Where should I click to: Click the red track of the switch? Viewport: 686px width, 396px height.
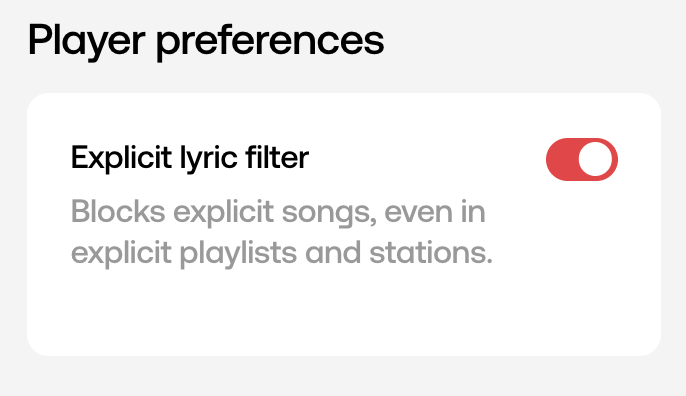[562, 159]
